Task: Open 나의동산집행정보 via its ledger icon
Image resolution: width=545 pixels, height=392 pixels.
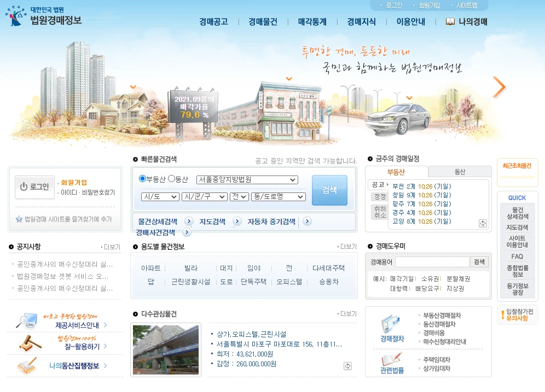Action: click(x=26, y=365)
